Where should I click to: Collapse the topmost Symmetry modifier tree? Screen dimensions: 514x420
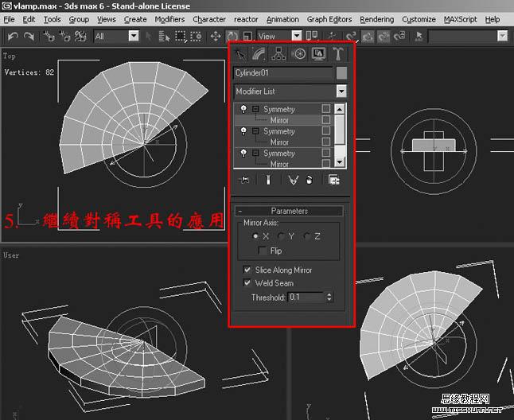pyautogui.click(x=255, y=109)
